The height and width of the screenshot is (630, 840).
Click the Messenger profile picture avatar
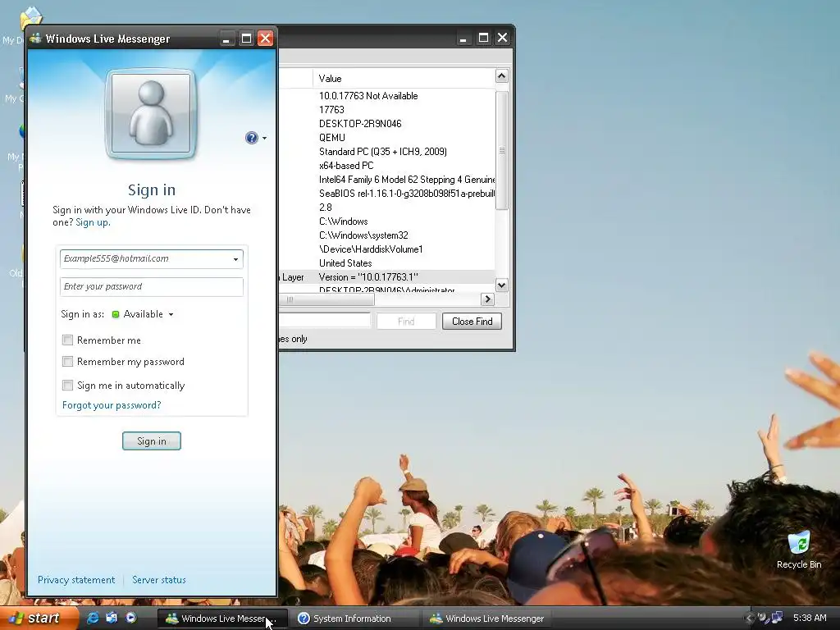(151, 113)
